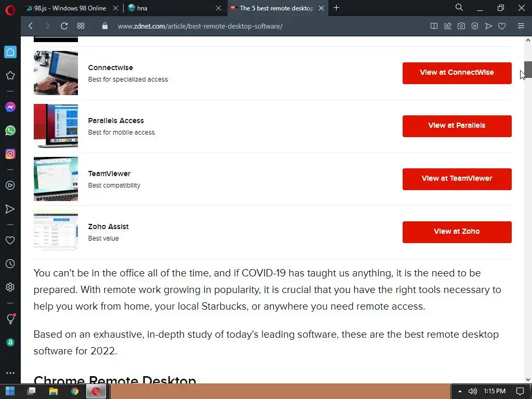Open Settings gear in sidebar
This screenshot has width=532, height=399.
[x=10, y=287]
